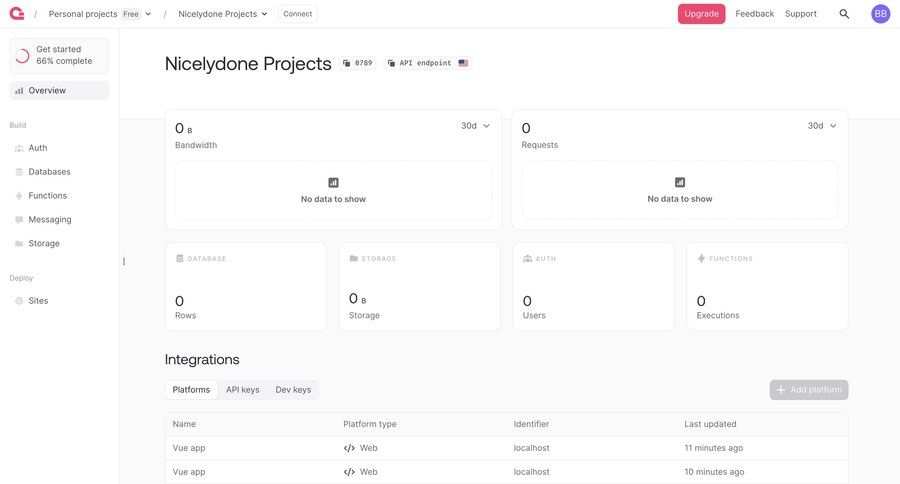The height and width of the screenshot is (484, 900).
Task: Click the Free plan badge
Action: pyautogui.click(x=131, y=14)
